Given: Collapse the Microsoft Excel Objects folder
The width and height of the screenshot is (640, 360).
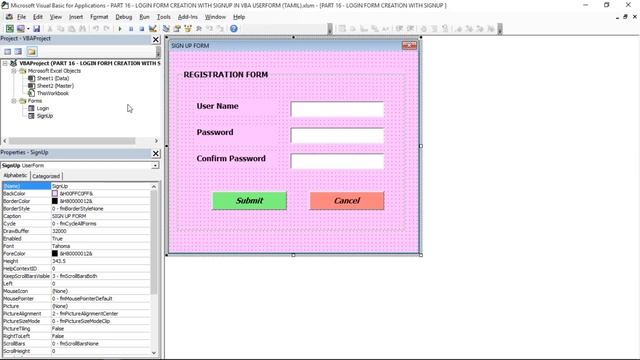Looking at the screenshot, I should 14,71.
